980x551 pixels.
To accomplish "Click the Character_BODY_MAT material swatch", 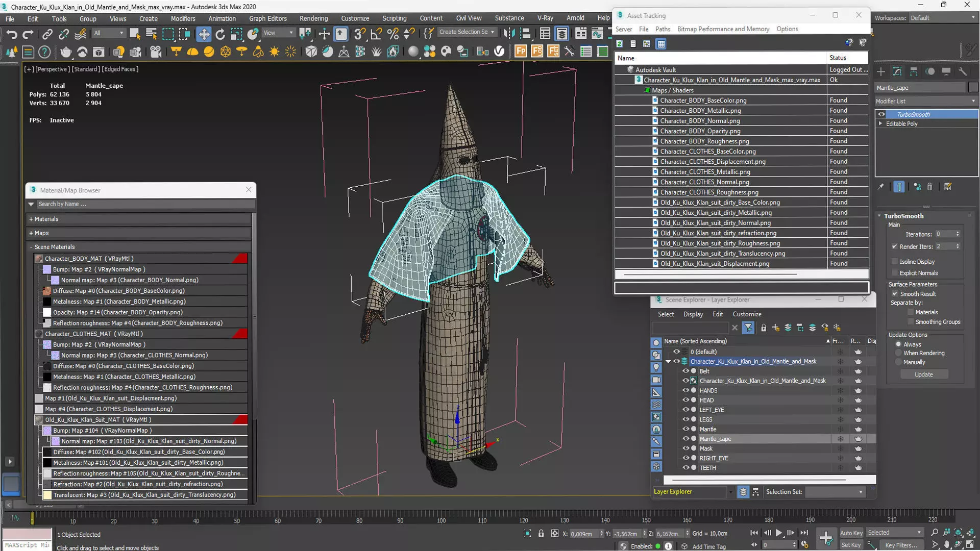I will pos(39,259).
